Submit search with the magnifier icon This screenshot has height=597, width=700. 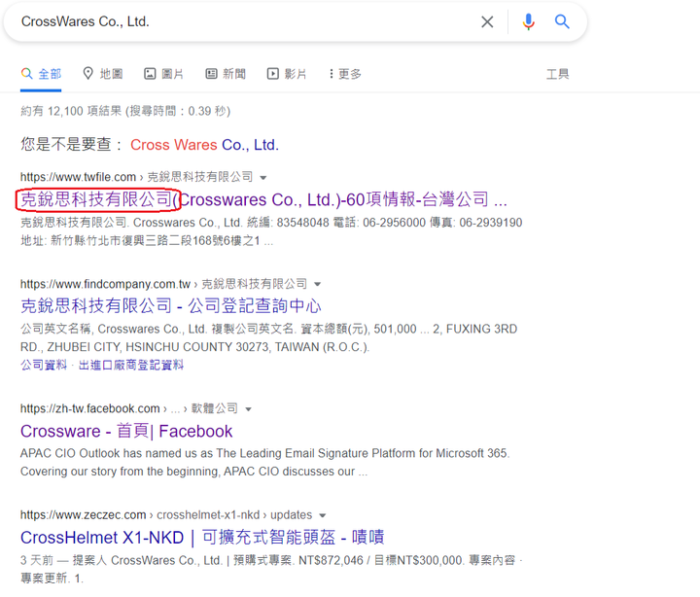[562, 21]
